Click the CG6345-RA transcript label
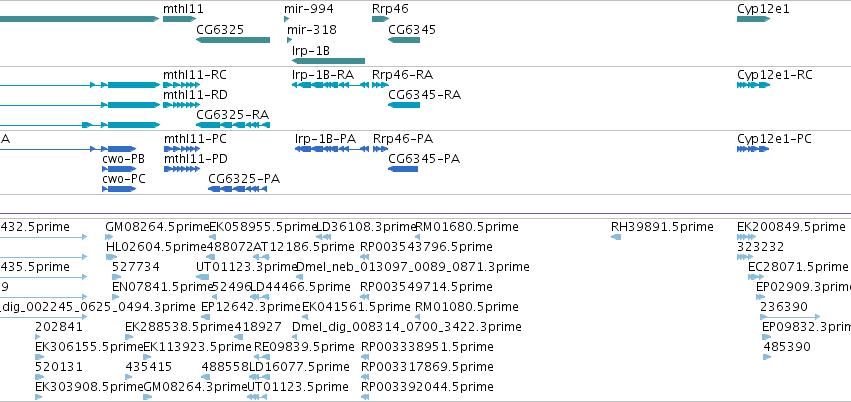The height and width of the screenshot is (402, 851). [424, 95]
